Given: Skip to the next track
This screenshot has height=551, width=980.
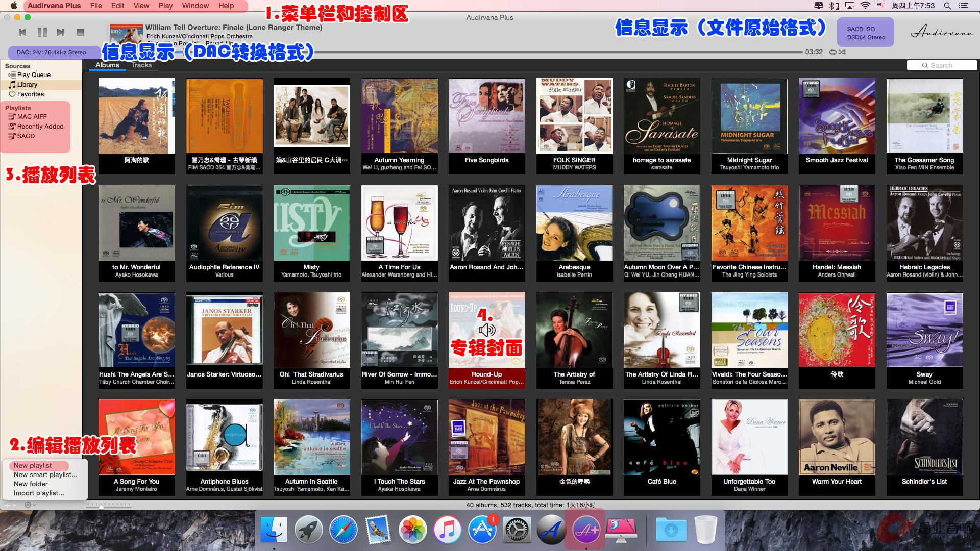Looking at the screenshot, I should pos(61,32).
